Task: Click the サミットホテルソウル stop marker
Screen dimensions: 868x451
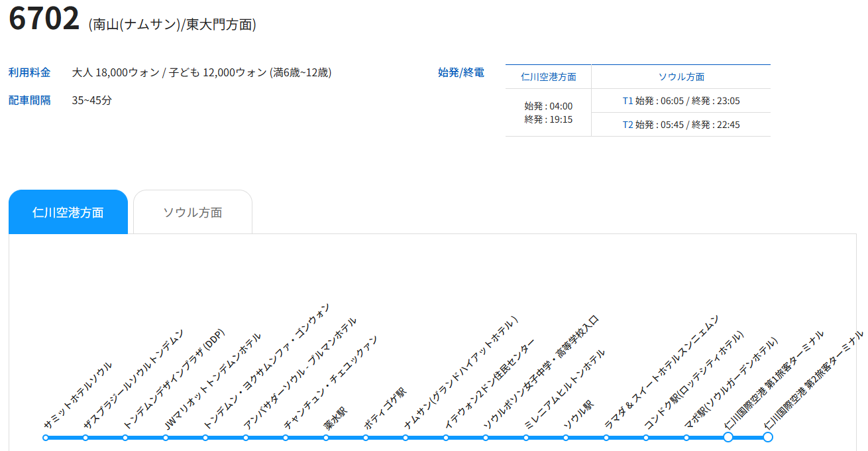Action: tap(46, 438)
